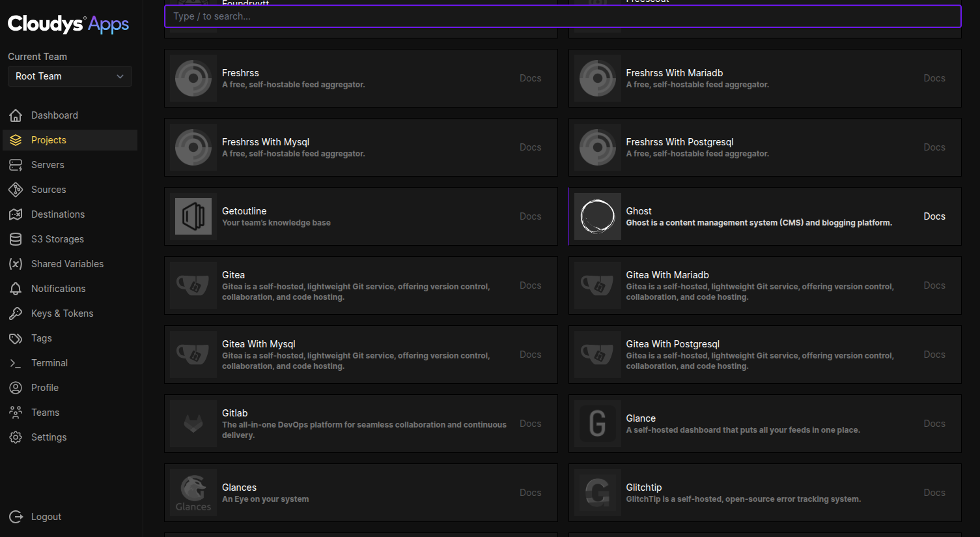Viewport: 980px width, 537px height.
Task: Open Servers menu item
Action: tap(70, 165)
